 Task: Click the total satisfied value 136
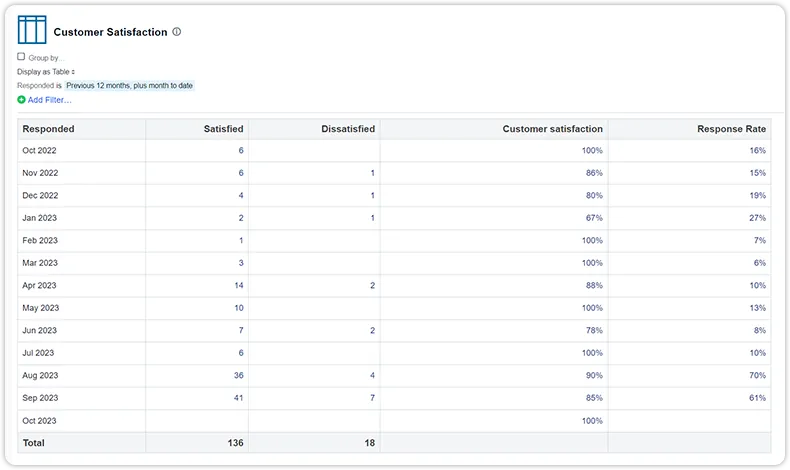(235, 443)
